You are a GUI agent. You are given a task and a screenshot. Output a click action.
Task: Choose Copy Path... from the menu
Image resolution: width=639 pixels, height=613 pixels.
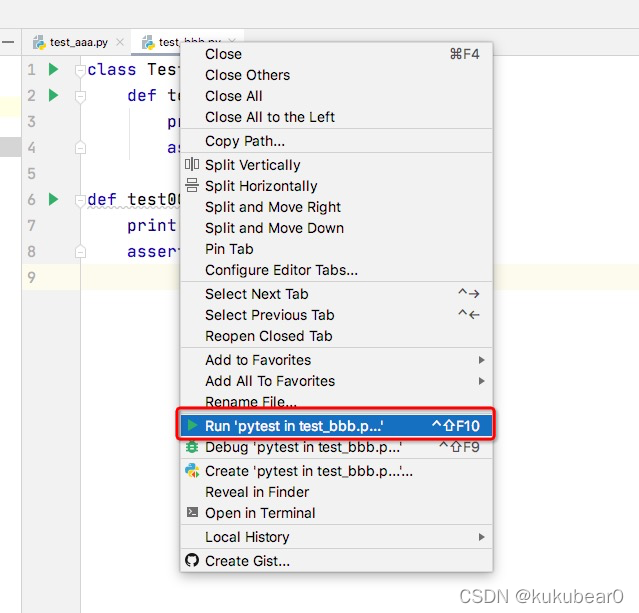point(336,141)
